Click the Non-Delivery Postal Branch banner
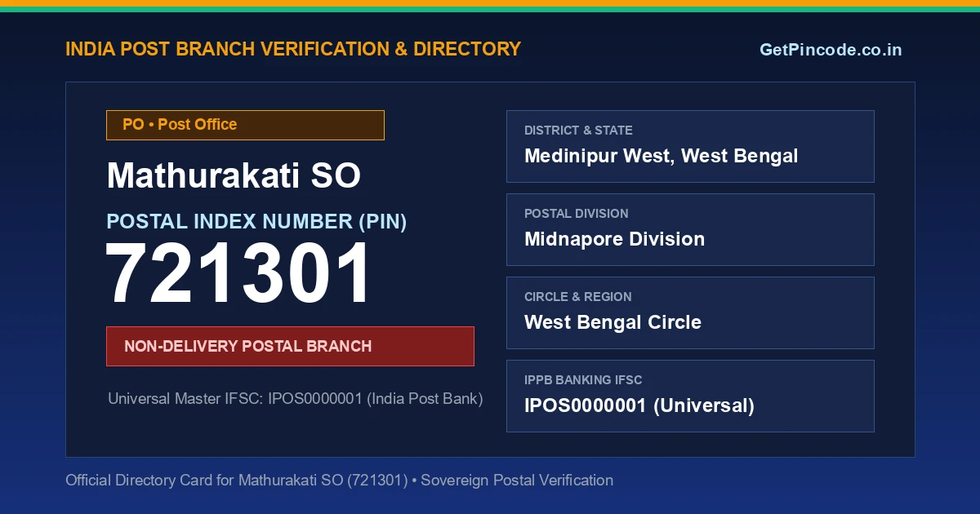The height and width of the screenshot is (514, 980). [x=290, y=346]
